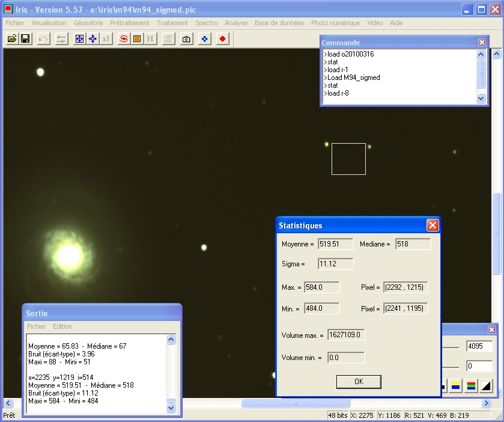The height and width of the screenshot is (422, 504).
Task: Open the Visualisation menu
Action: 49,23
